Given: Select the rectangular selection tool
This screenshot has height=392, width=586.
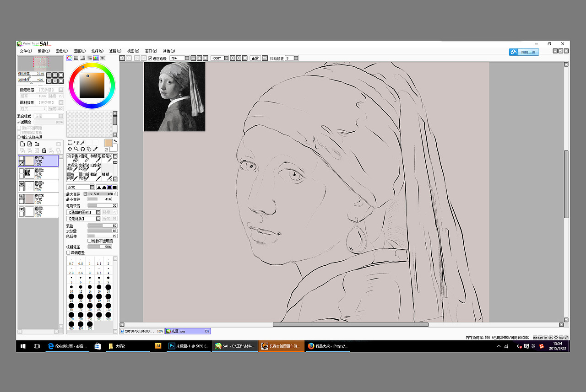Looking at the screenshot, I should [x=70, y=143].
